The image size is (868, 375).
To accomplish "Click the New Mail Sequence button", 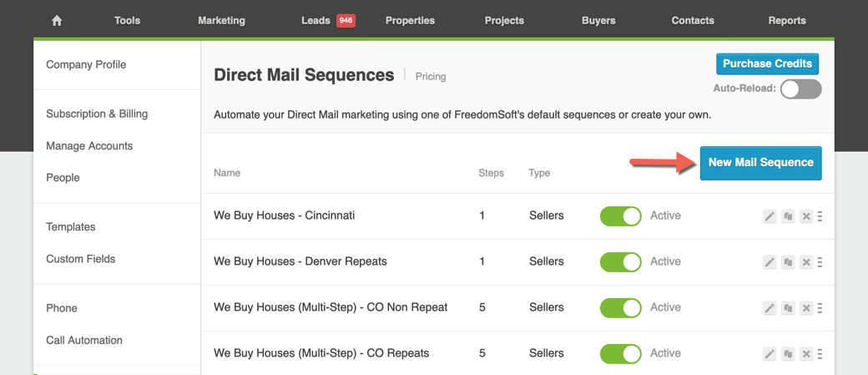I will point(760,163).
